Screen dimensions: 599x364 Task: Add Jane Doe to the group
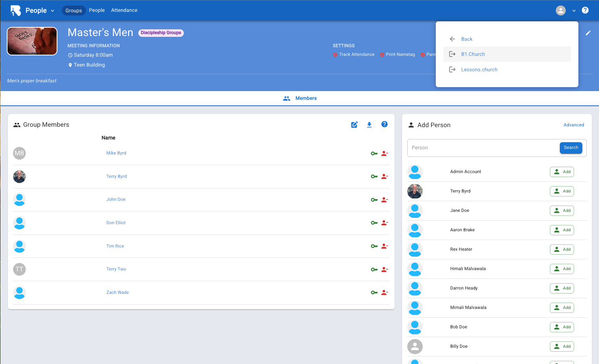tap(562, 211)
